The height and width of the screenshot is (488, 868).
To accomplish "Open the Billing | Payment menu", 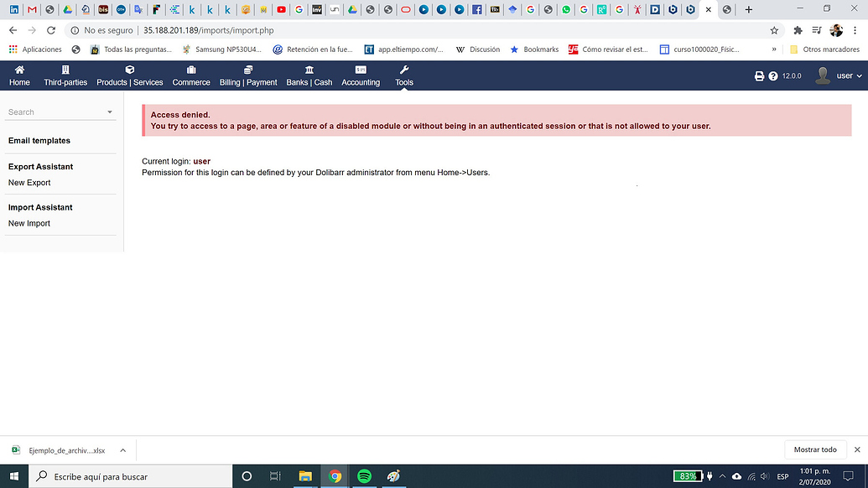I will [x=250, y=77].
